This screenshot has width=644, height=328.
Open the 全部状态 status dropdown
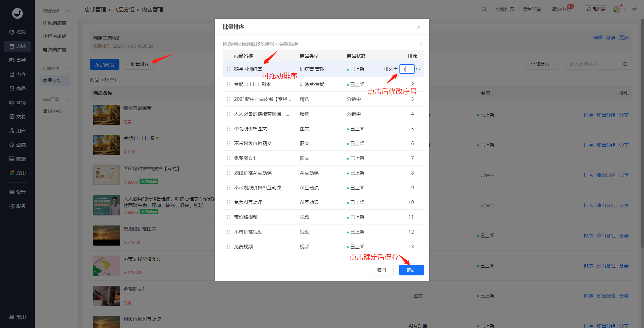tap(544, 64)
